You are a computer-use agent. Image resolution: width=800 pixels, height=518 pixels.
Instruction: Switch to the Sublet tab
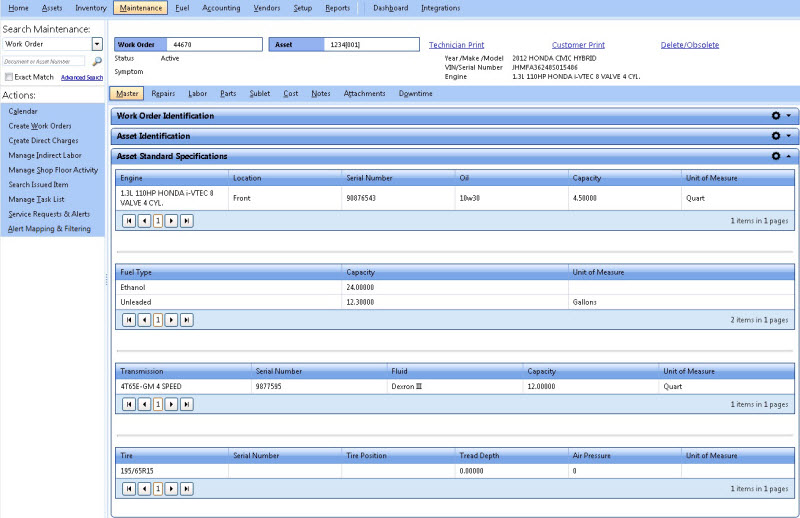tap(260, 93)
